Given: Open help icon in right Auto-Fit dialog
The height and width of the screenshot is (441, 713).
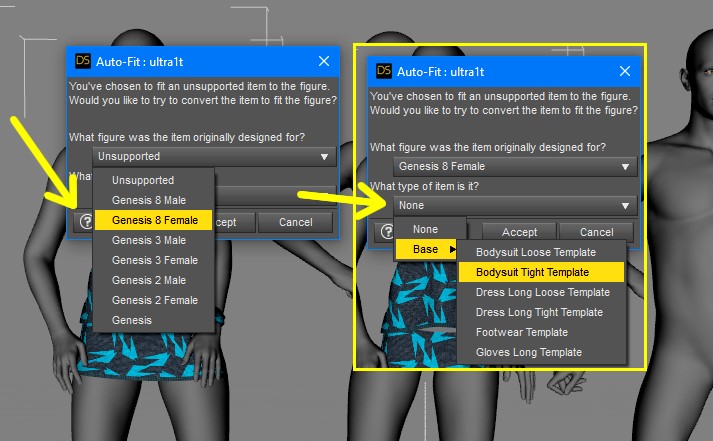Looking at the screenshot, I should (x=387, y=232).
